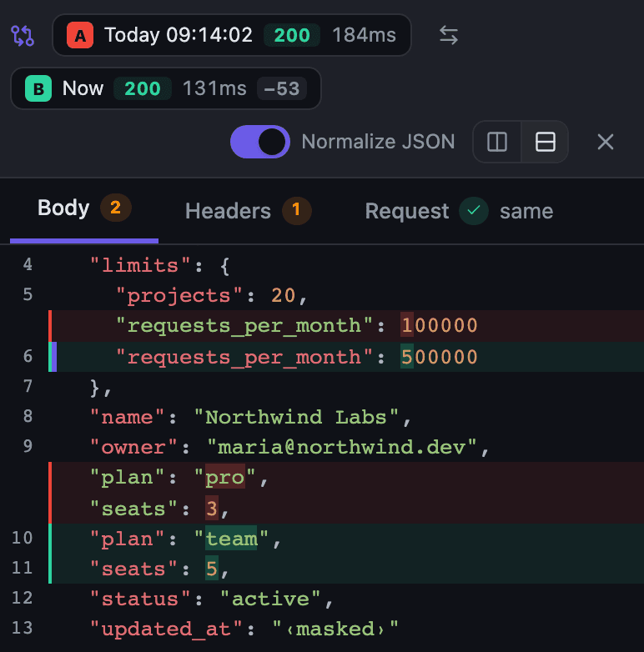Click the green B badge

point(38,88)
